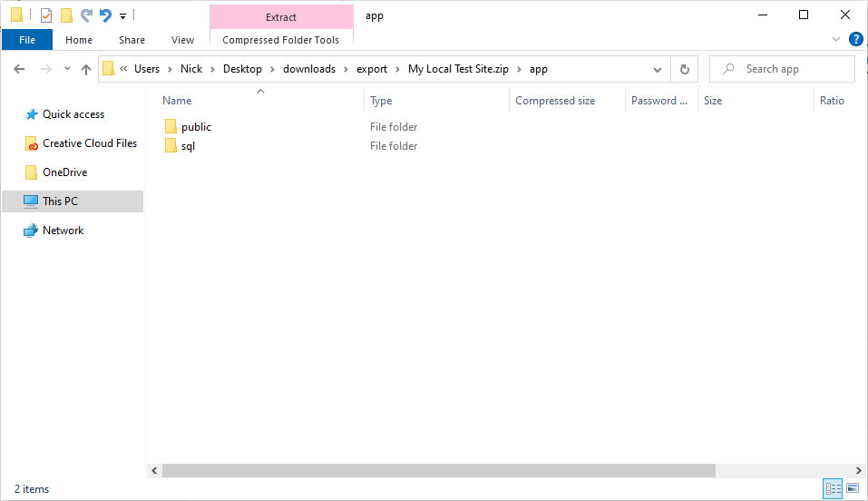Refresh the current folder view

684,69
